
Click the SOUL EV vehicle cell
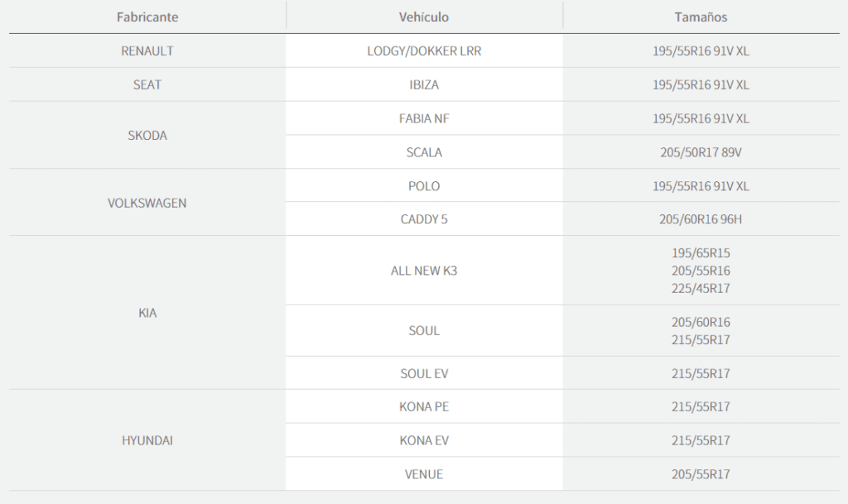pyautogui.click(x=424, y=373)
